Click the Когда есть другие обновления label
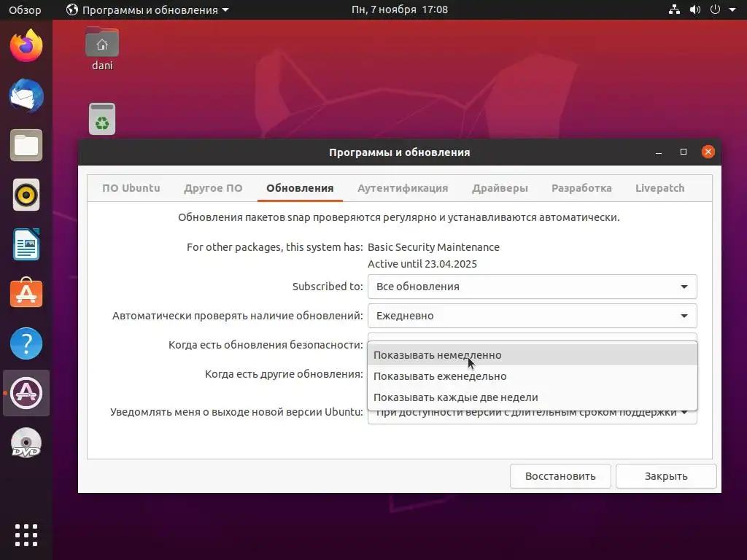The height and width of the screenshot is (560, 747). (x=284, y=374)
